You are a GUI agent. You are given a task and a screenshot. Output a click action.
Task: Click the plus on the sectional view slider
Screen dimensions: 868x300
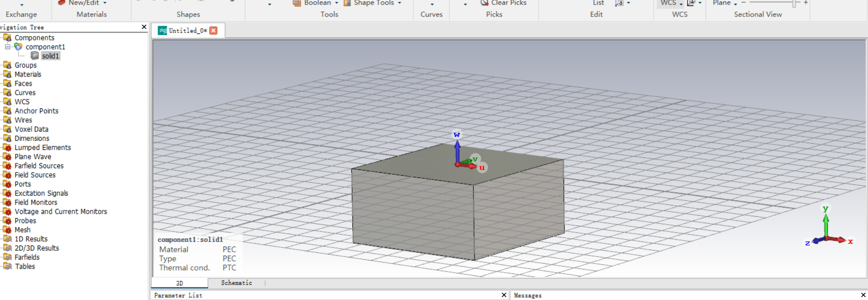pyautogui.click(x=806, y=3)
